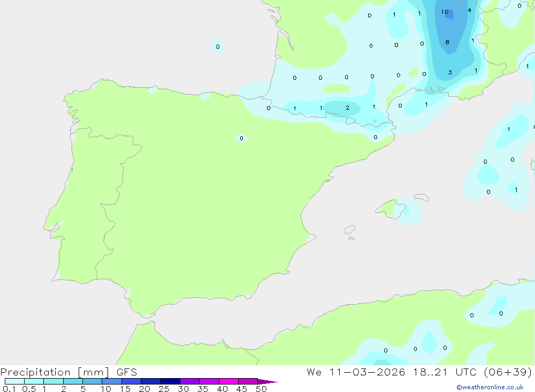Pick the purple legend swatch between 30 and 35
The width and height of the screenshot is (535, 392).
coord(189,381)
